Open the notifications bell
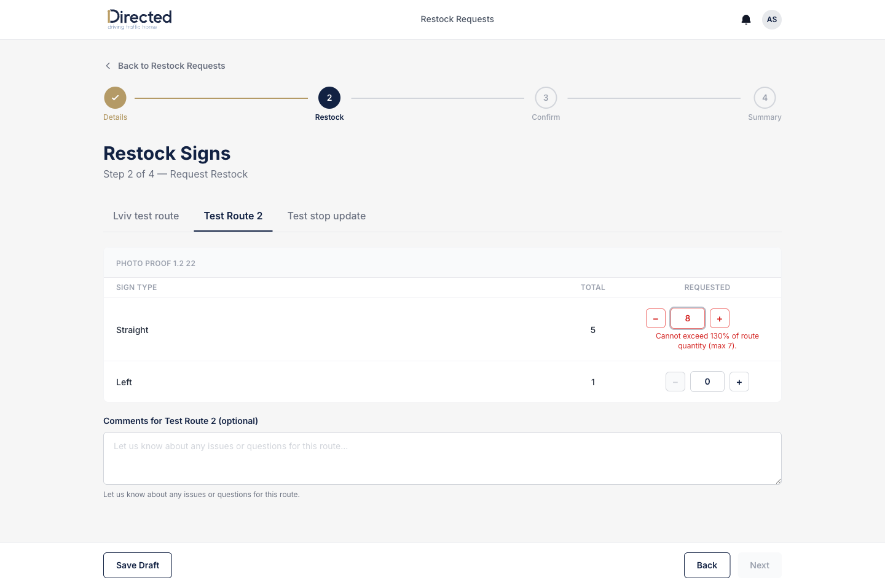 [x=746, y=20]
